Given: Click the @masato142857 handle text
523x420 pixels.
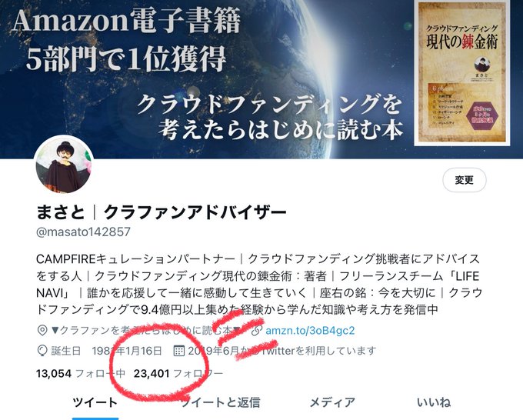Looking at the screenshot, I should (83, 232).
